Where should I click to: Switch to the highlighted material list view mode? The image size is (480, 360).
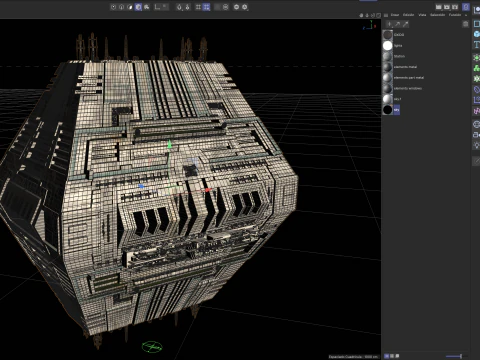point(387,356)
